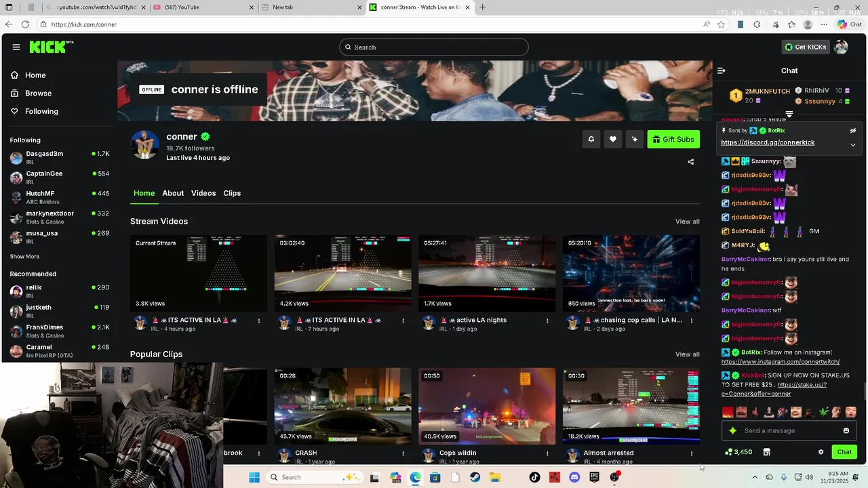
Task: Add the page to browser favorites star
Action: (722, 24)
